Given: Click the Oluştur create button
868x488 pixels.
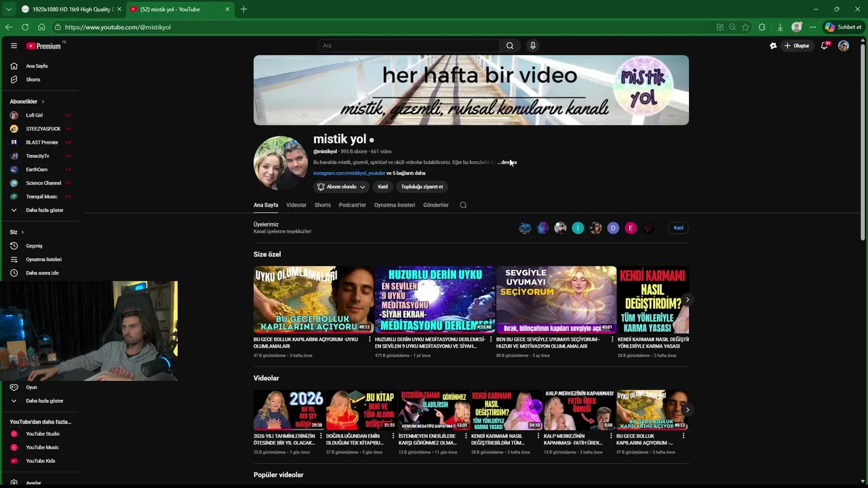Looking at the screenshot, I should point(797,45).
